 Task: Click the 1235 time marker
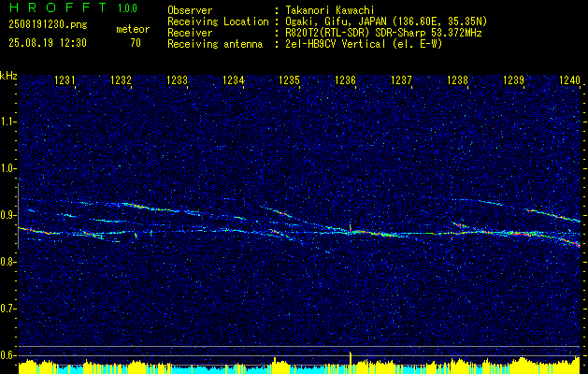[290, 79]
